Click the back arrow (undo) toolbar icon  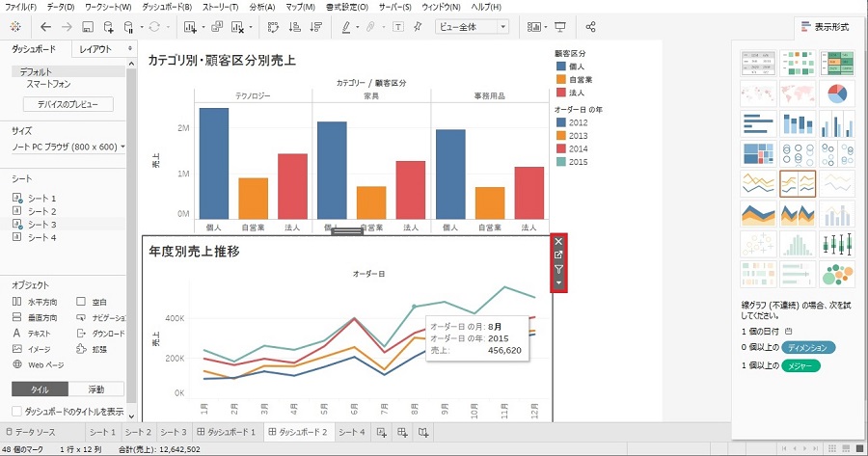click(45, 27)
